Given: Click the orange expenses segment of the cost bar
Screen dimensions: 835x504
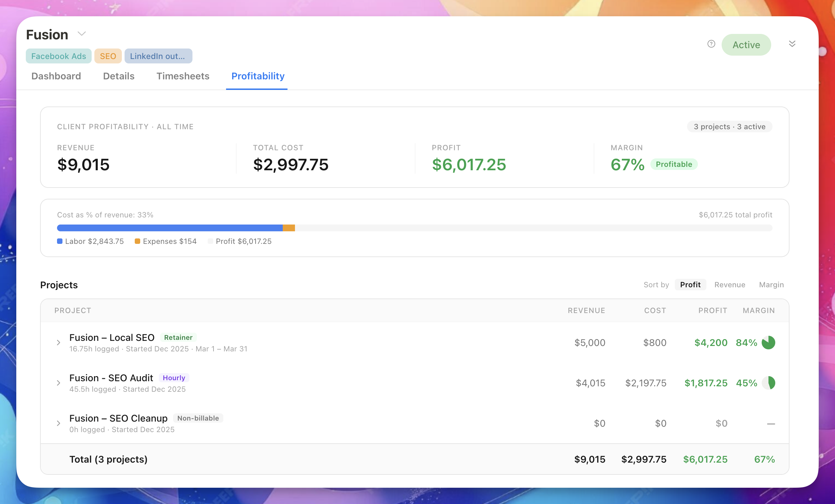Looking at the screenshot, I should (289, 228).
